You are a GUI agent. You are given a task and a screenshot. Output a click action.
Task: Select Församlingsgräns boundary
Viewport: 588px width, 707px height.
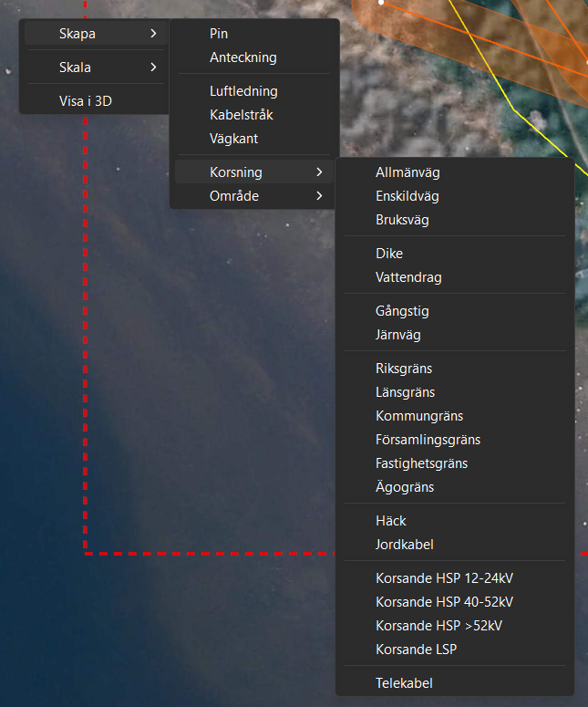455,440
